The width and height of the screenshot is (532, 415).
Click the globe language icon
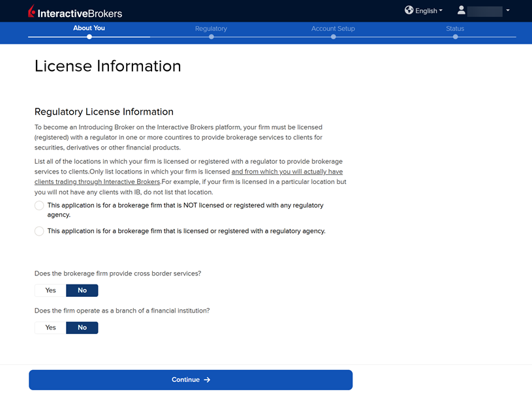click(x=409, y=10)
